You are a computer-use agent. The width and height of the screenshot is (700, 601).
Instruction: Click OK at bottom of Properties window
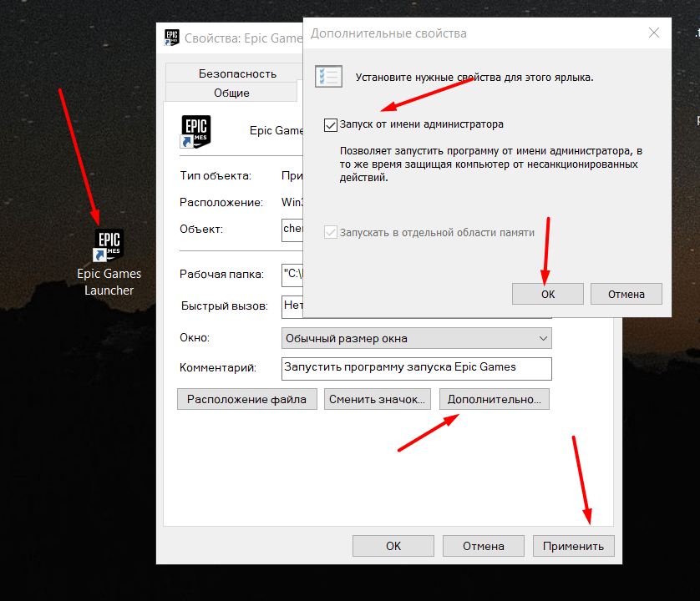click(393, 546)
